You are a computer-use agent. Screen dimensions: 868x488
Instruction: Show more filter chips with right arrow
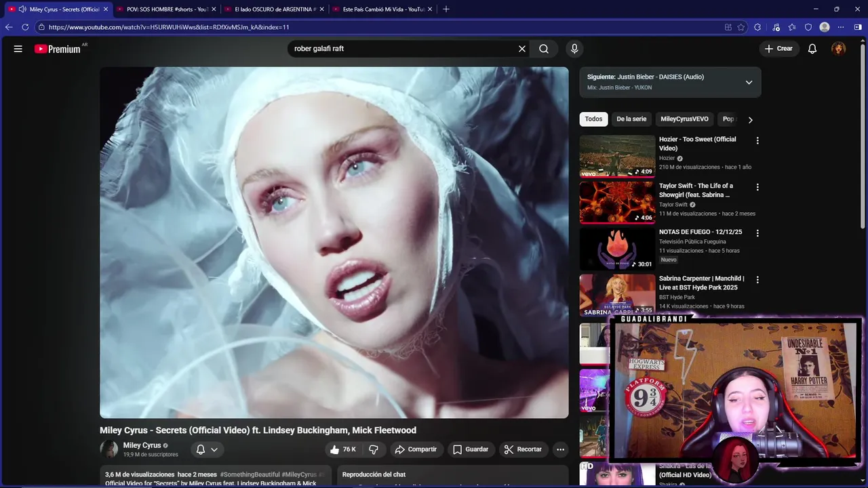(750, 120)
